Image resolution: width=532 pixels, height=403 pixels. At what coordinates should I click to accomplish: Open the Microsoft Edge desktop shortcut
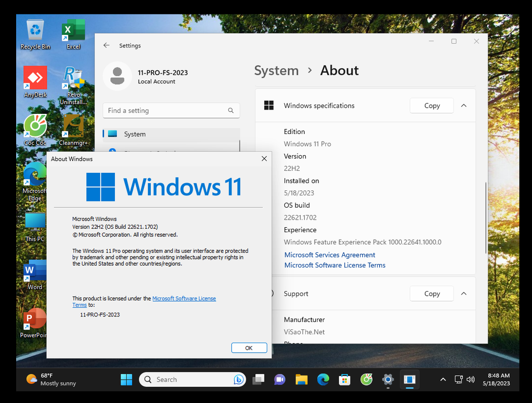point(34,182)
